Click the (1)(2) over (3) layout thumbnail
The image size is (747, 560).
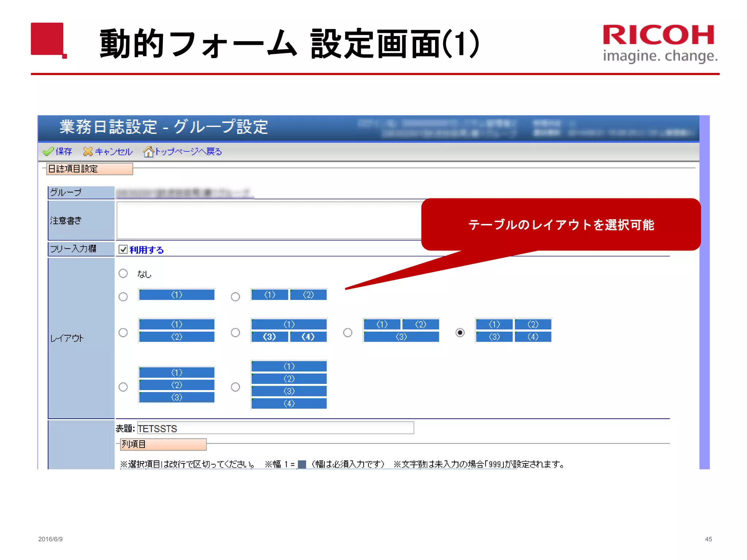[401, 330]
